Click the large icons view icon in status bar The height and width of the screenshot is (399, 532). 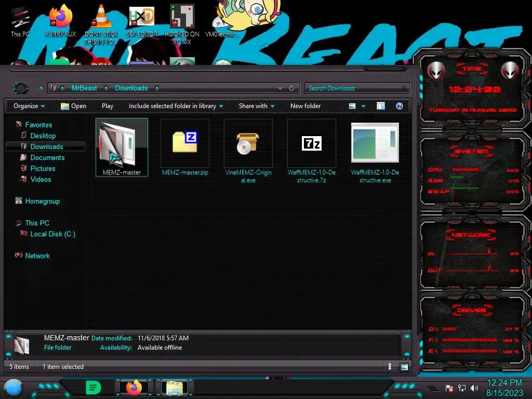pos(404,366)
